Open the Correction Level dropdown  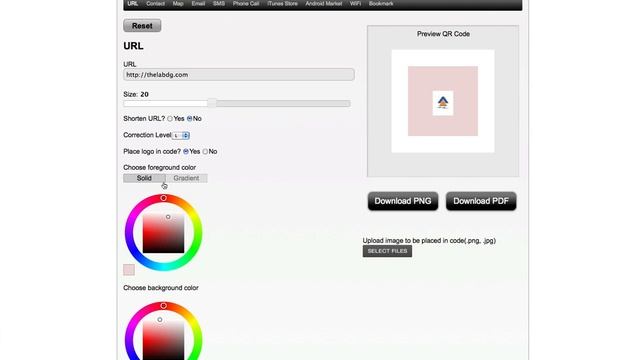tap(181, 136)
